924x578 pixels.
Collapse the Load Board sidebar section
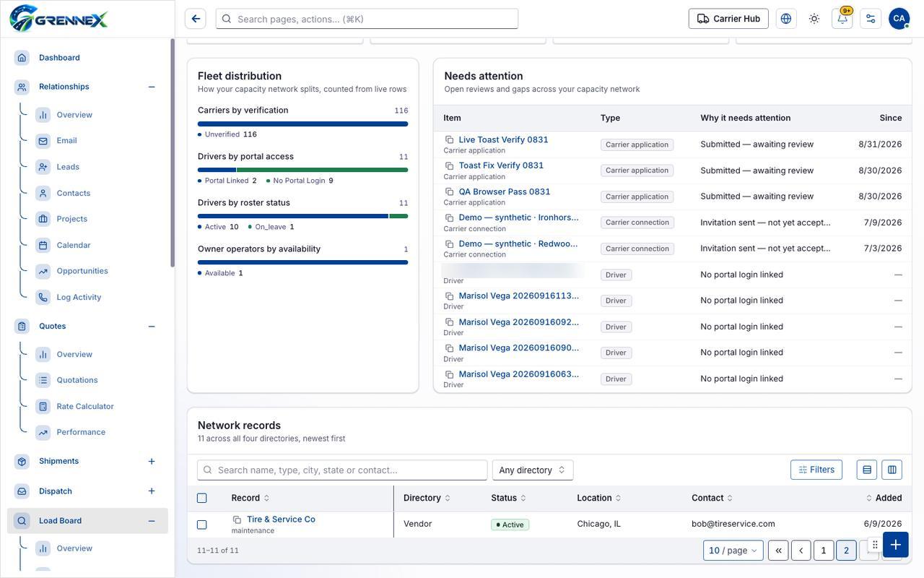(152, 521)
